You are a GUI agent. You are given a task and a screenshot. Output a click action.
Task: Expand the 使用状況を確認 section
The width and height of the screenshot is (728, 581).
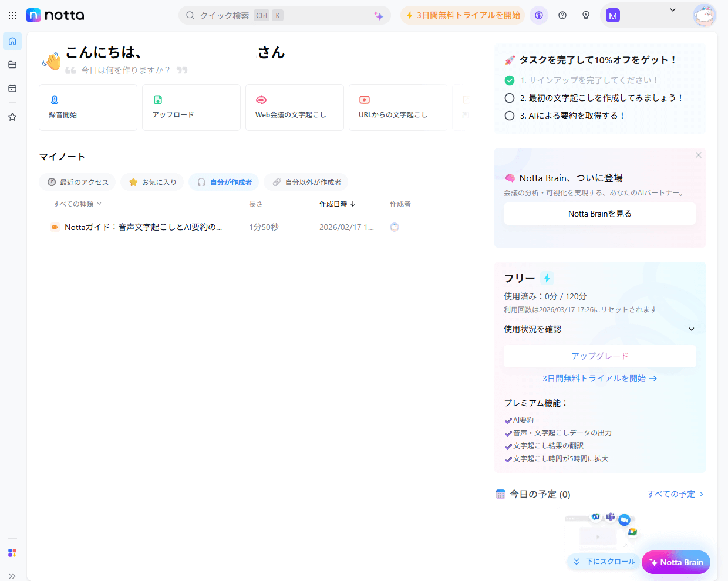coord(599,329)
